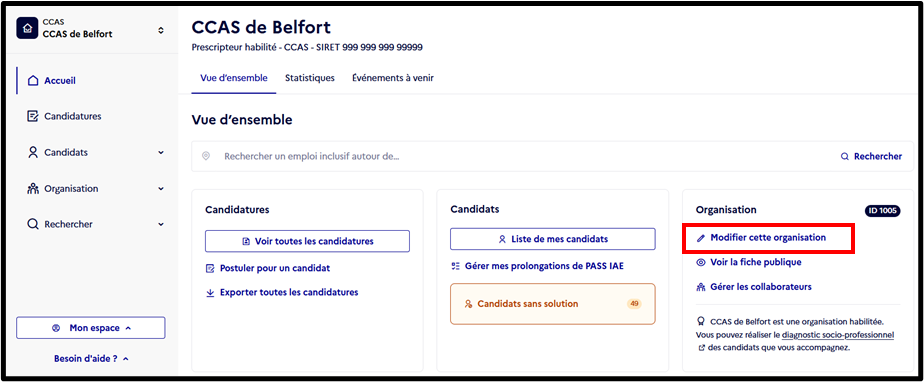Switch to the Statistiques tab
The height and width of the screenshot is (382, 924).
tap(310, 78)
